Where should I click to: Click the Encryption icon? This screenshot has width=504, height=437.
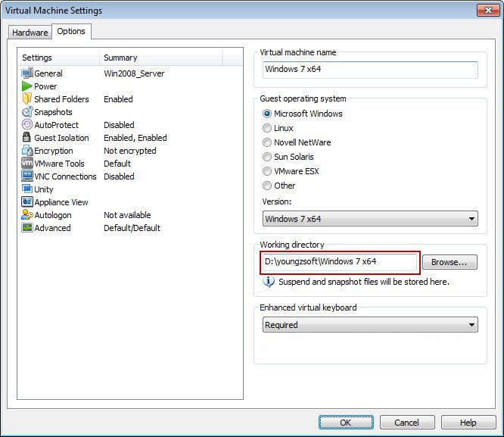pos(27,150)
